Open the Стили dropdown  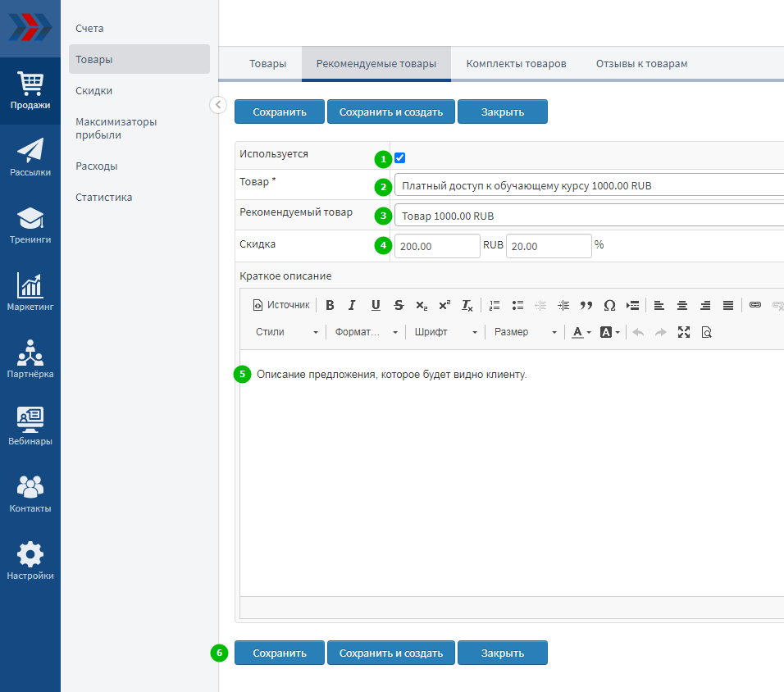[286, 332]
